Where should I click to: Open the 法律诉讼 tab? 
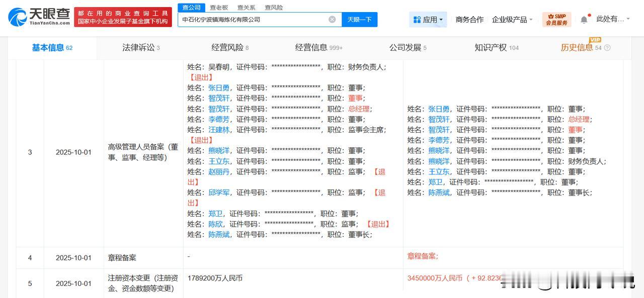point(141,48)
